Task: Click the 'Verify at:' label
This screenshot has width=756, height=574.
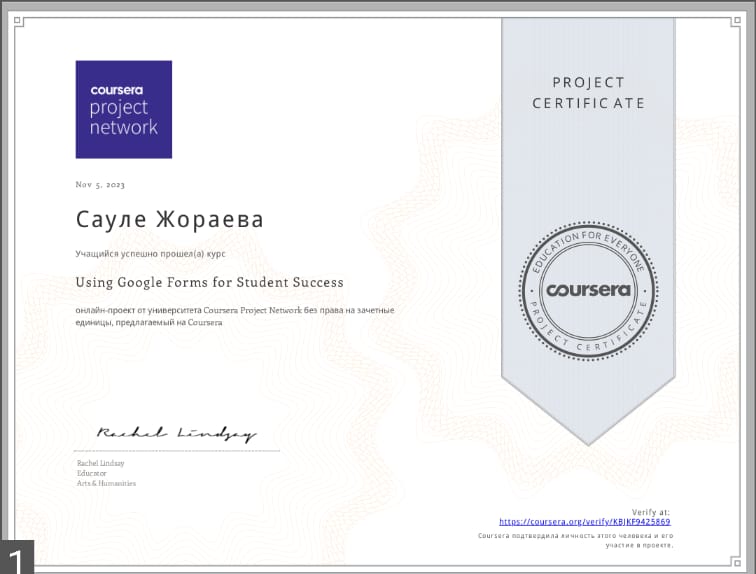Action: click(651, 512)
